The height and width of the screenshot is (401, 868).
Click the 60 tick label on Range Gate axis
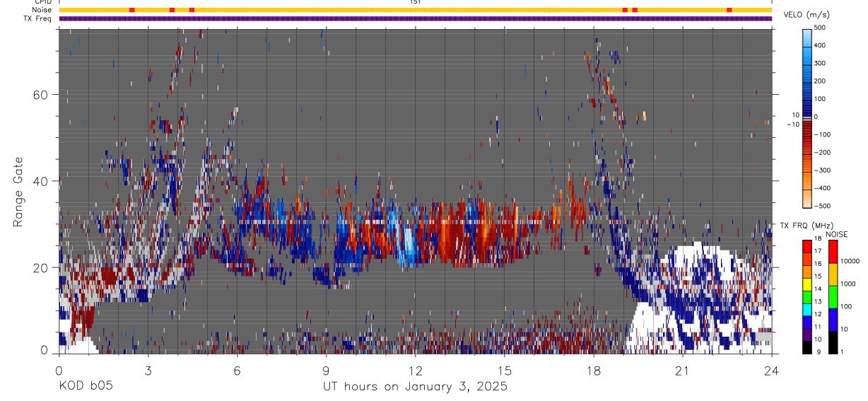click(41, 95)
